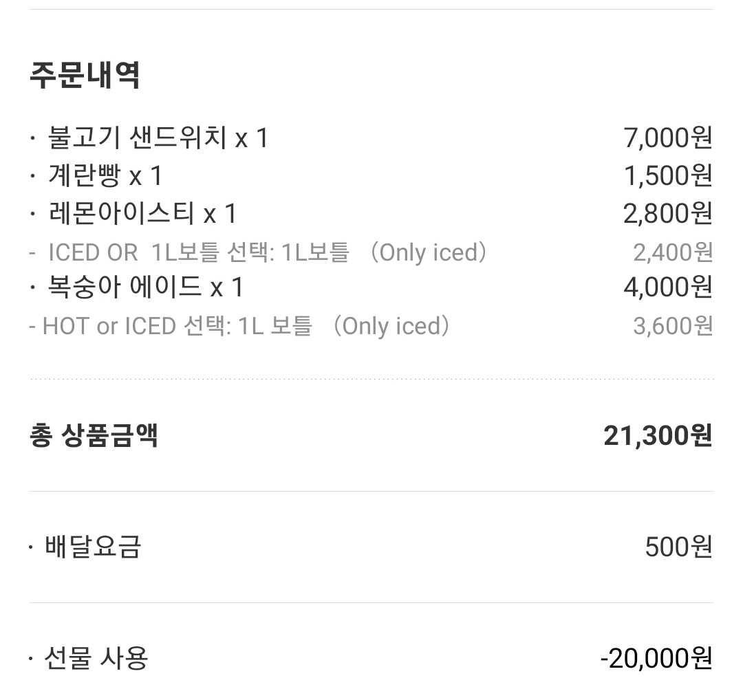743x700 pixels.
Task: Select the 복숭아 에이드 x 1 item
Action: pyautogui.click(x=146, y=287)
